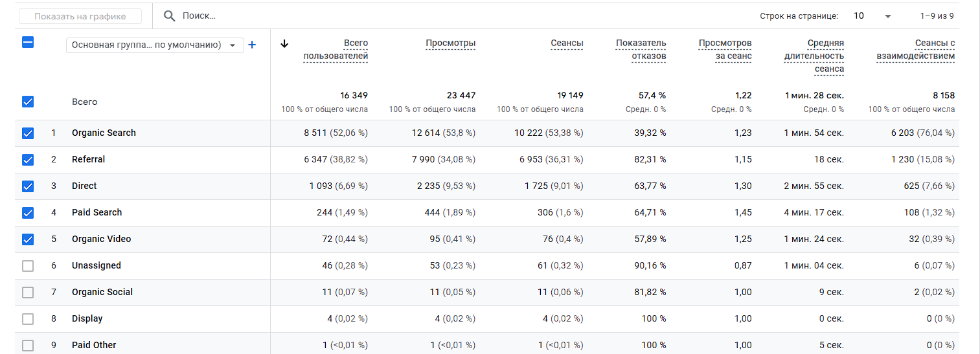The image size is (980, 354).
Task: Open the rows per page dropdown
Action: [x=872, y=16]
